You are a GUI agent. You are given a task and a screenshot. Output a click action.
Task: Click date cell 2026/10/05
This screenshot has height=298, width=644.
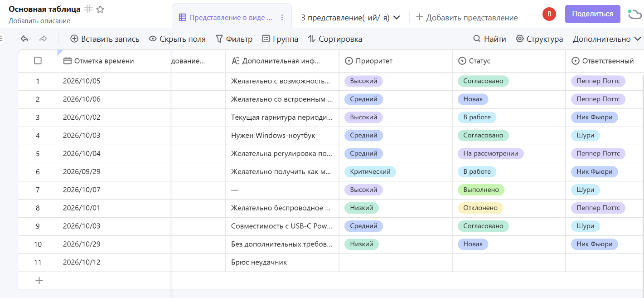[x=114, y=81]
